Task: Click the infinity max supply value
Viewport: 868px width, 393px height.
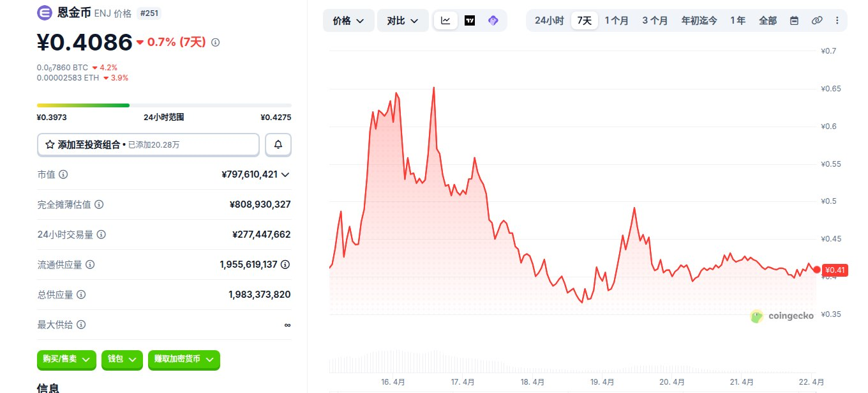Action: pos(287,325)
